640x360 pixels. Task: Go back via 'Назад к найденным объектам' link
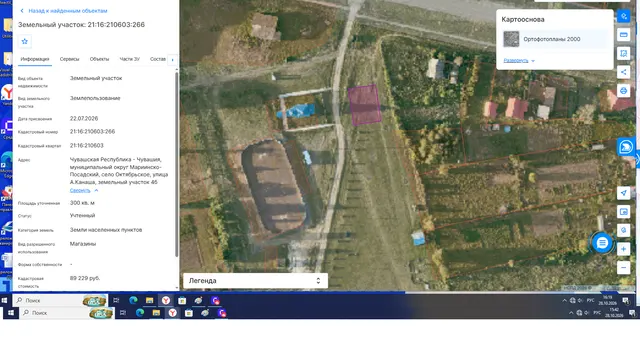(x=64, y=11)
